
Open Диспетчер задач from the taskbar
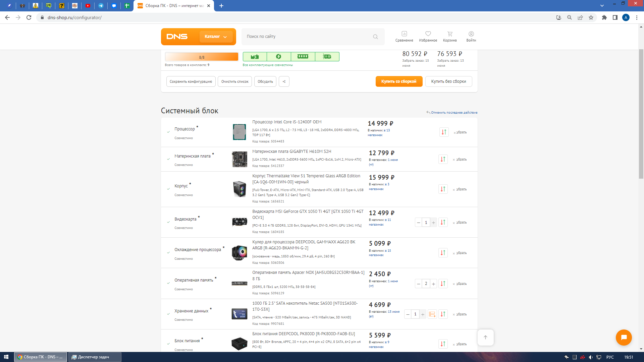click(95, 357)
